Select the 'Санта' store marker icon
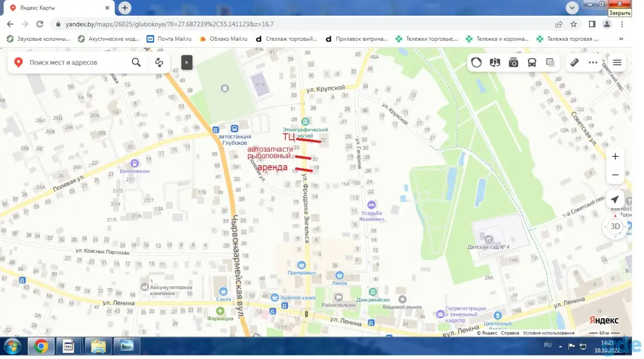Image resolution: width=644 pixels, height=359 pixels. pyautogui.click(x=223, y=291)
